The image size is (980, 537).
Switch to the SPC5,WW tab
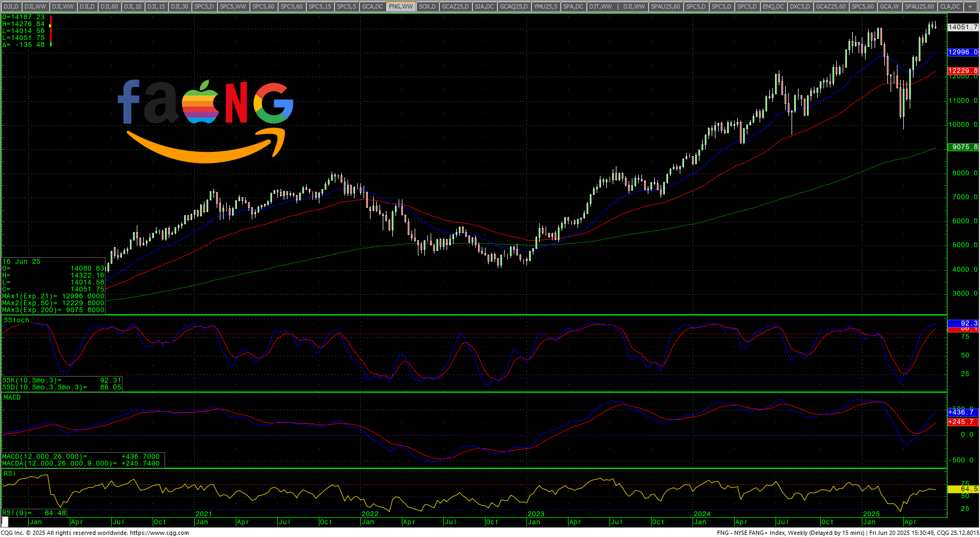point(233,6)
